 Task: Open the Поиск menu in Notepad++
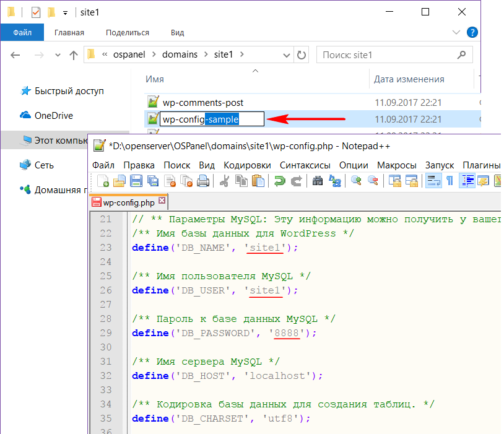click(x=177, y=165)
